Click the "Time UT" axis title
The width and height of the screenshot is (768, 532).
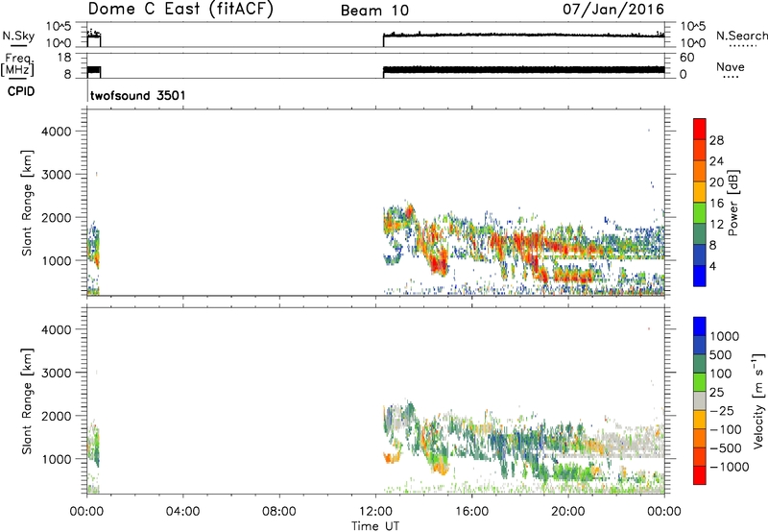[375, 525]
